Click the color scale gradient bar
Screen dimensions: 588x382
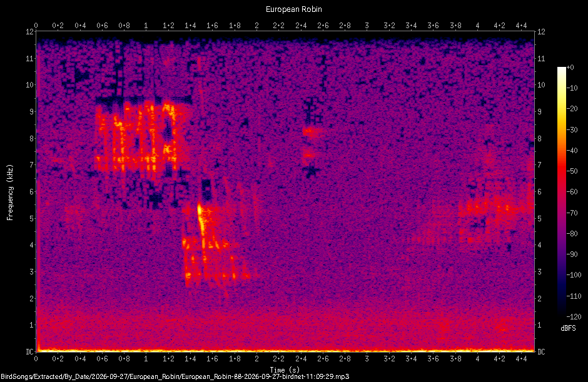(561, 191)
